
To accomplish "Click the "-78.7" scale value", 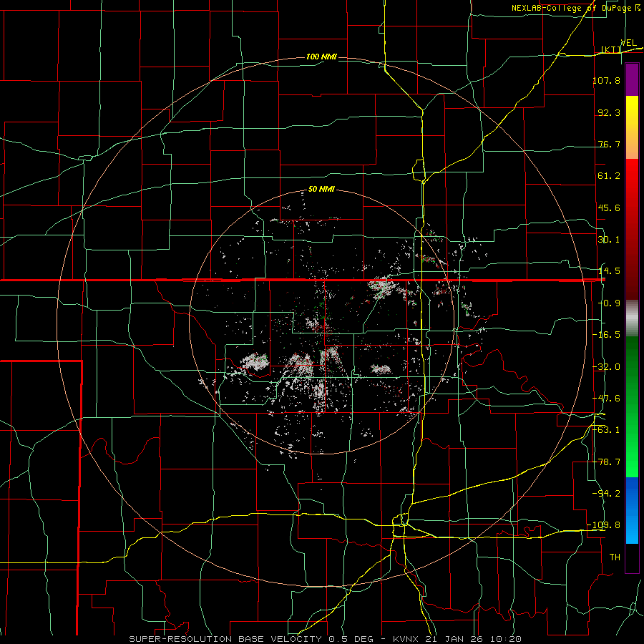I will click(x=606, y=462).
